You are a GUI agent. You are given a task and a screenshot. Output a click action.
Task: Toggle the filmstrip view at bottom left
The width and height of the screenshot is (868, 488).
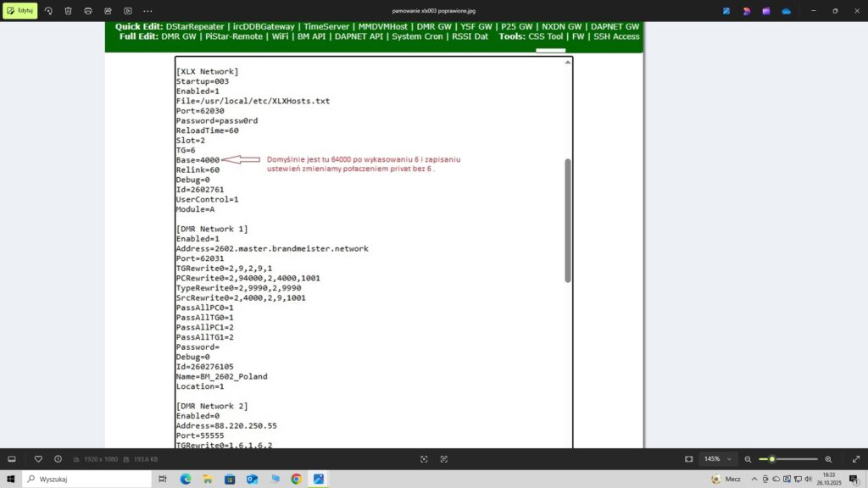pyautogui.click(x=12, y=459)
